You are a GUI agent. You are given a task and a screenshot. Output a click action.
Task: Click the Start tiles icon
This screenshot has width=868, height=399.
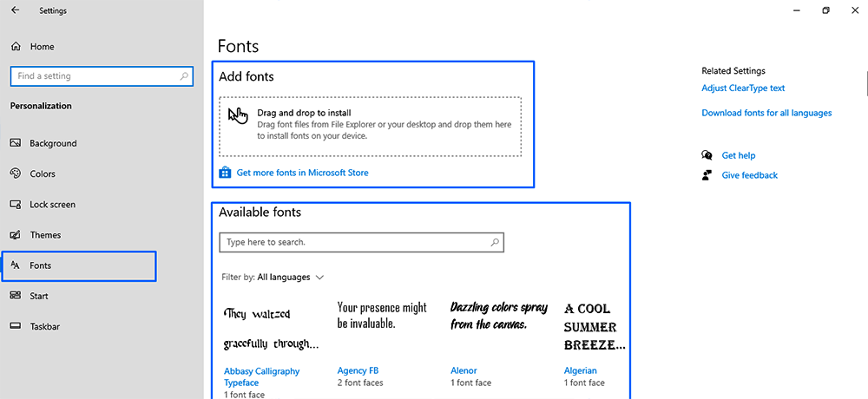pyautogui.click(x=16, y=296)
